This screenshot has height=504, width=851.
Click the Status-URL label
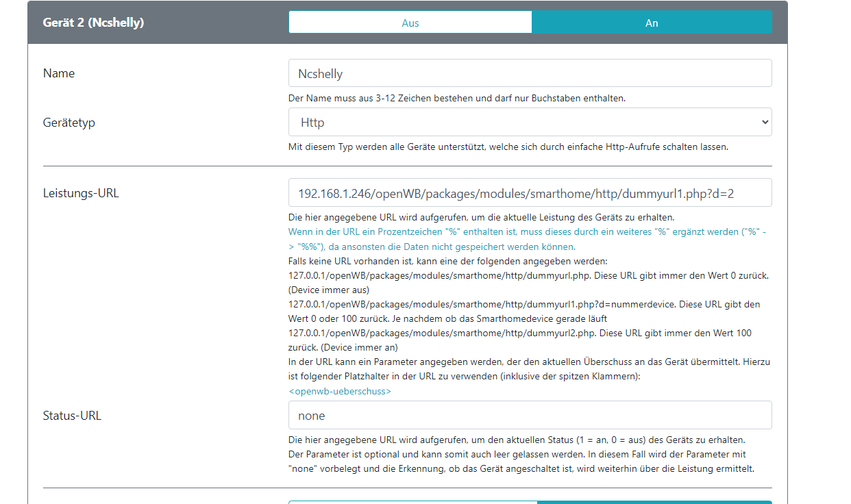click(x=72, y=416)
